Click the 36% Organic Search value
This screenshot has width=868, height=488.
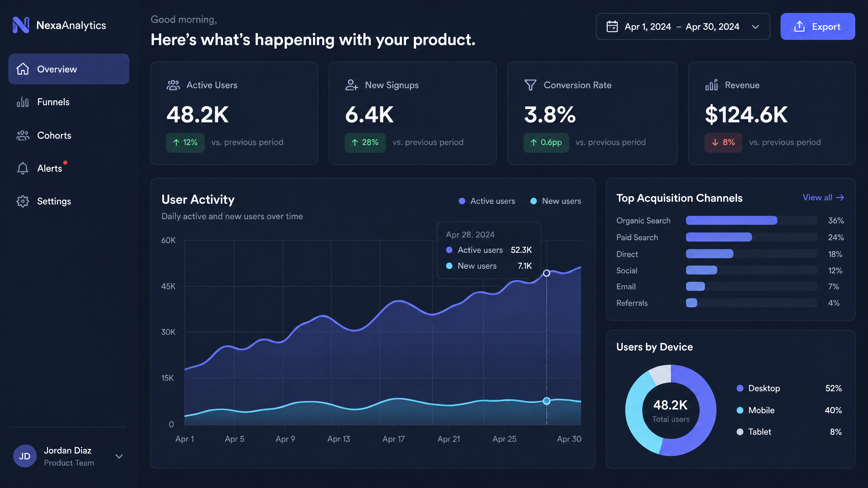pyautogui.click(x=836, y=221)
